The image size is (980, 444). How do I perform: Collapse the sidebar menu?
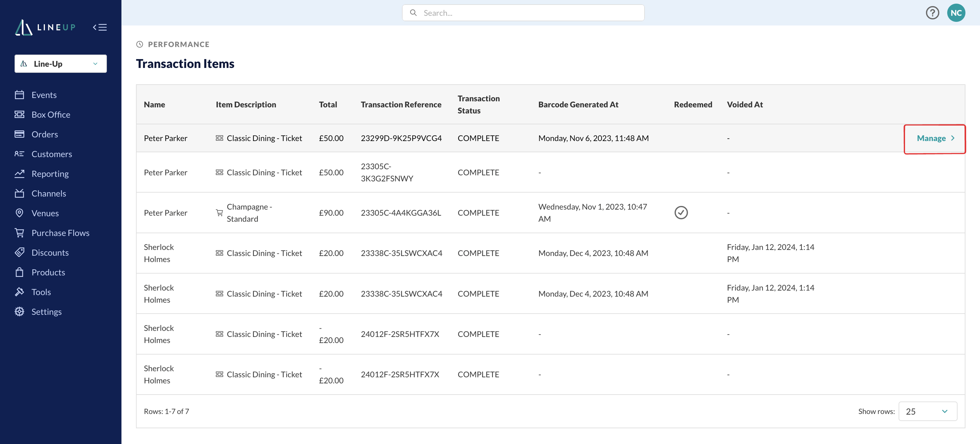coord(100,27)
